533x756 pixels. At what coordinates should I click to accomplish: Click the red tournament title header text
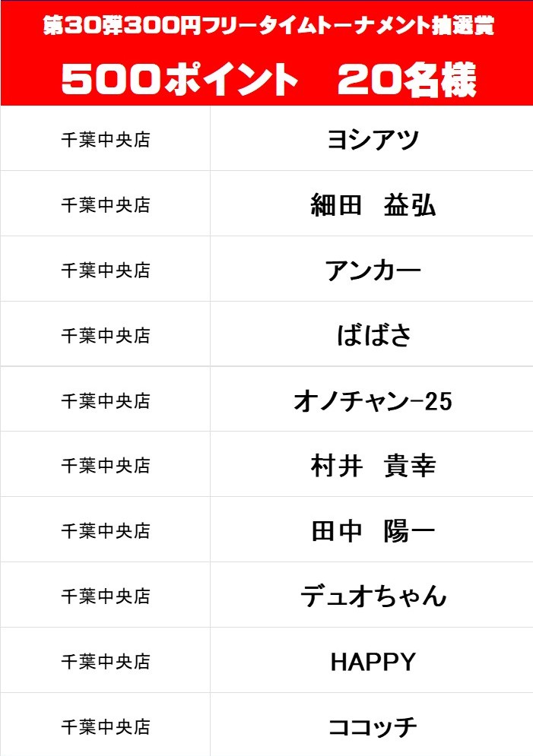click(x=268, y=27)
